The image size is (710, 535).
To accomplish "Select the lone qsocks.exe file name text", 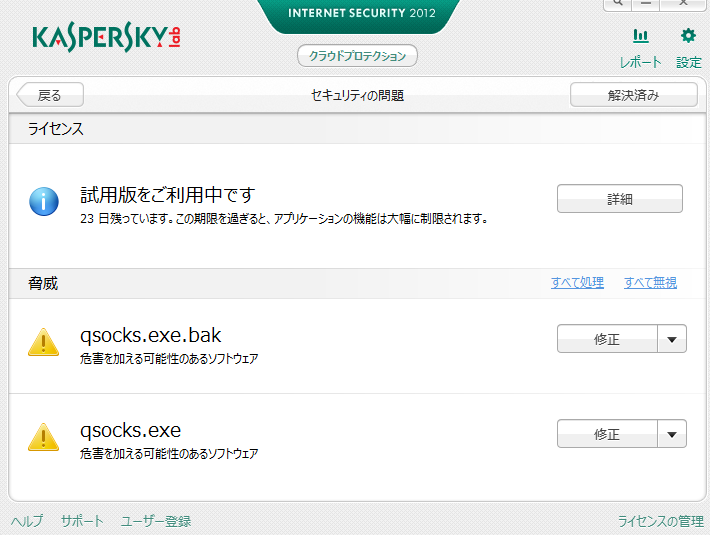I will point(130,430).
